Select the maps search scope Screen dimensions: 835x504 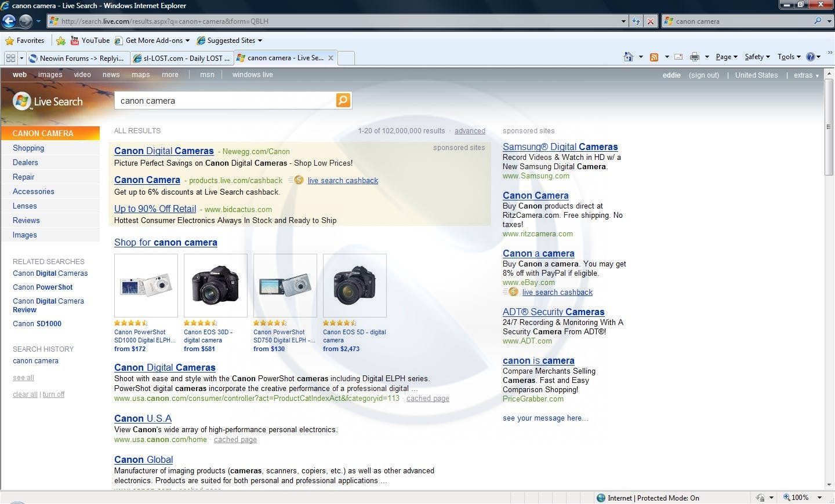[140, 75]
